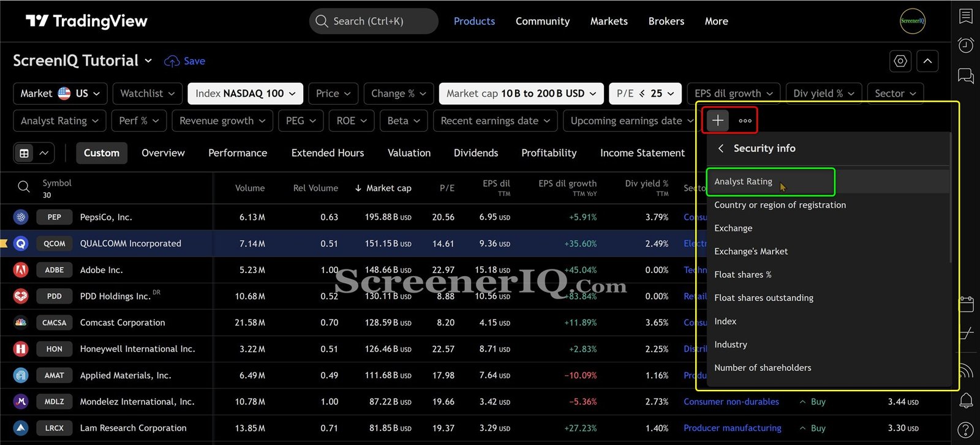Open the calendar sidebar icon

(967, 304)
